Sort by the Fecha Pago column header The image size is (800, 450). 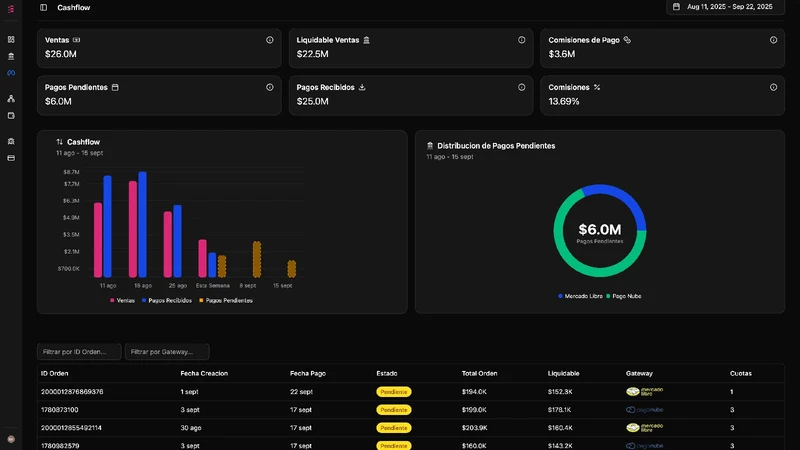tap(308, 373)
